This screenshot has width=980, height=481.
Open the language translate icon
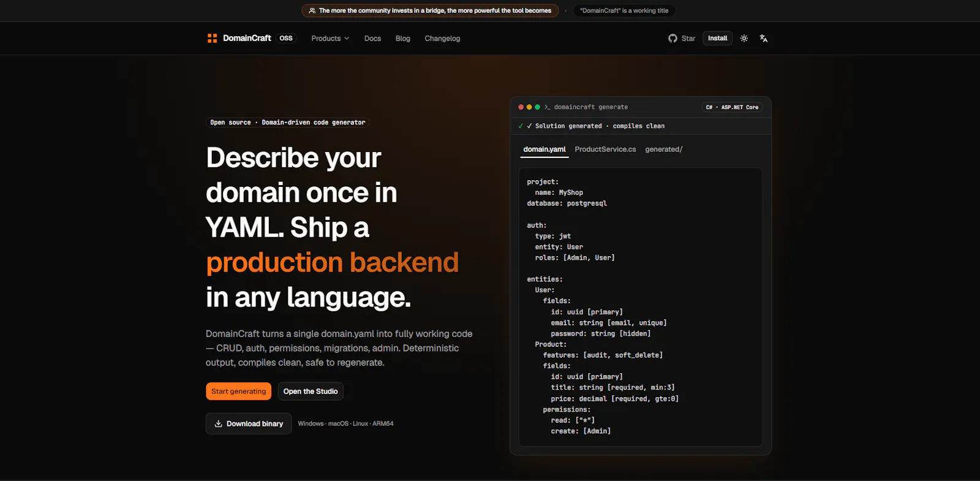[763, 38]
